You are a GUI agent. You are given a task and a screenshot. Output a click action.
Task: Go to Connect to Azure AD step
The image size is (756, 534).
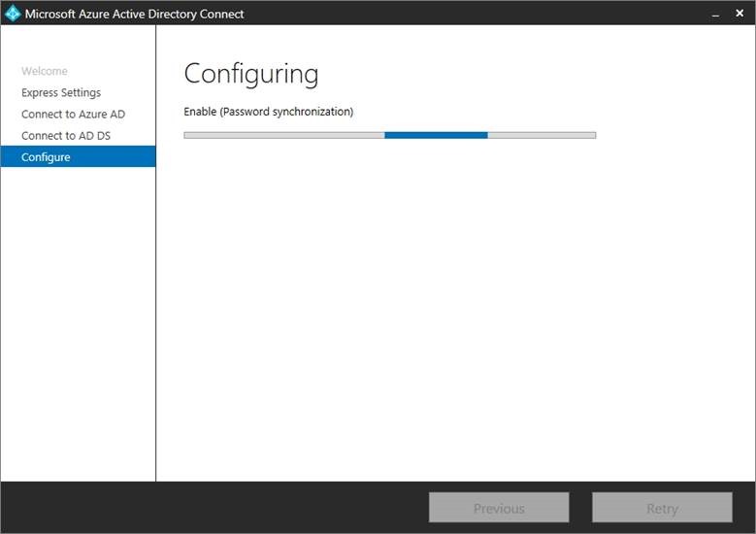pos(74,115)
